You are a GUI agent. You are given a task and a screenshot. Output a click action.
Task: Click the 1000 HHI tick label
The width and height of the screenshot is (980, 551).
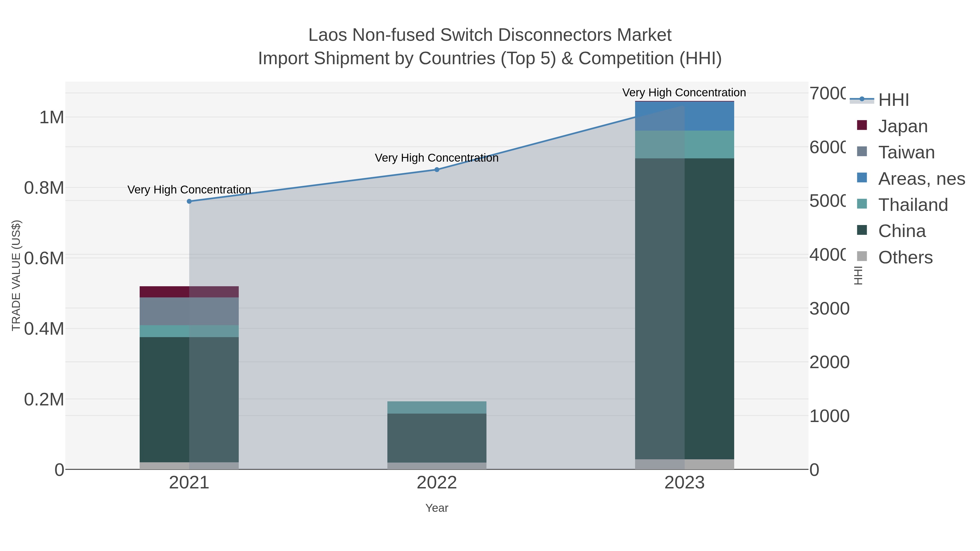[829, 416]
